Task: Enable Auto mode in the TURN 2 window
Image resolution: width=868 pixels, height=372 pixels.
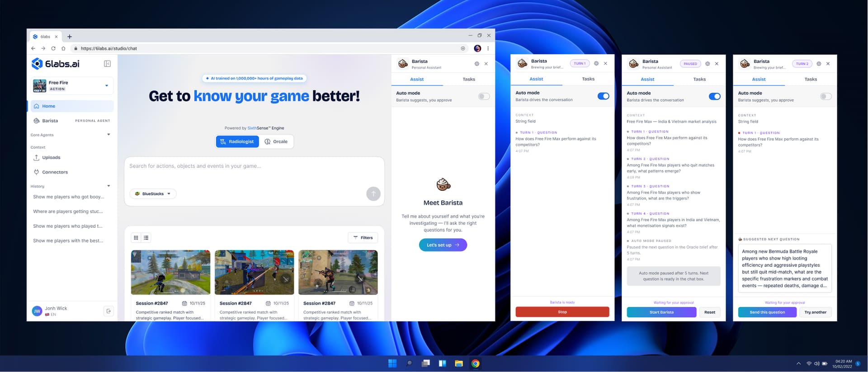Action: [x=826, y=96]
